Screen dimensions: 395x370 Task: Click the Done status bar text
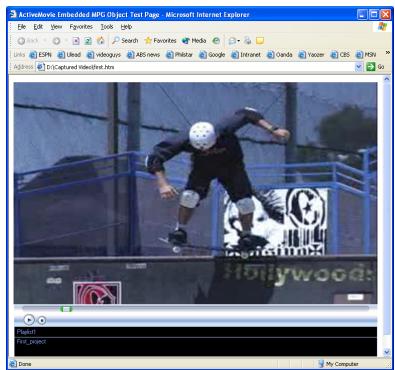(25, 364)
